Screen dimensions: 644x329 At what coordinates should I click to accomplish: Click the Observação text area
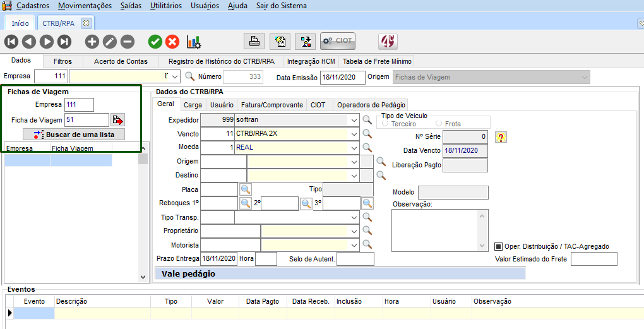coord(434,230)
